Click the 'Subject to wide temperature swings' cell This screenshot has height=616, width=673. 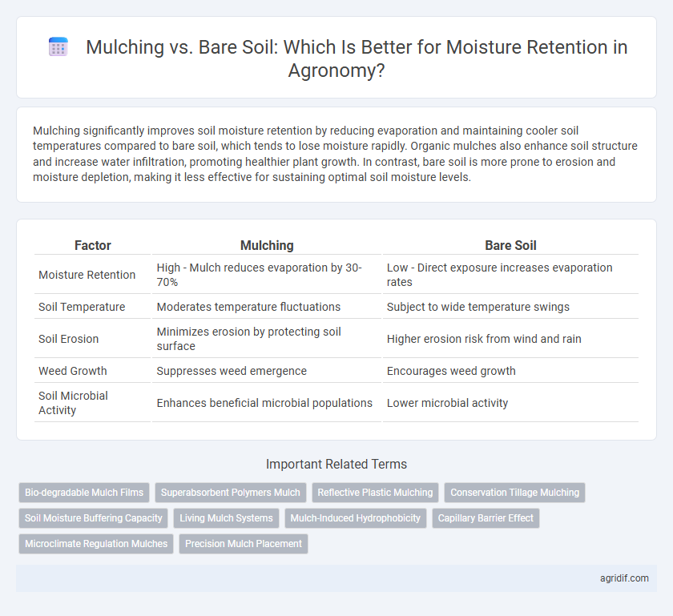pyautogui.click(x=510, y=307)
